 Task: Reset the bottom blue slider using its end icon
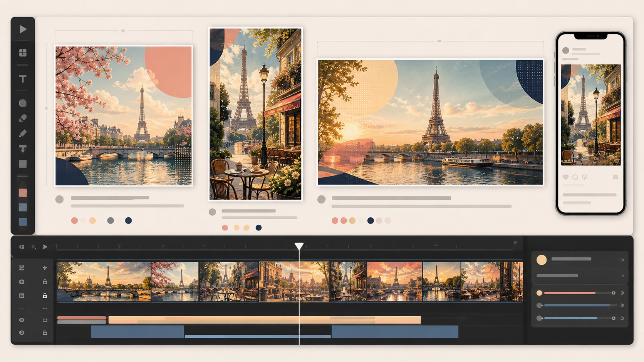pos(622,318)
